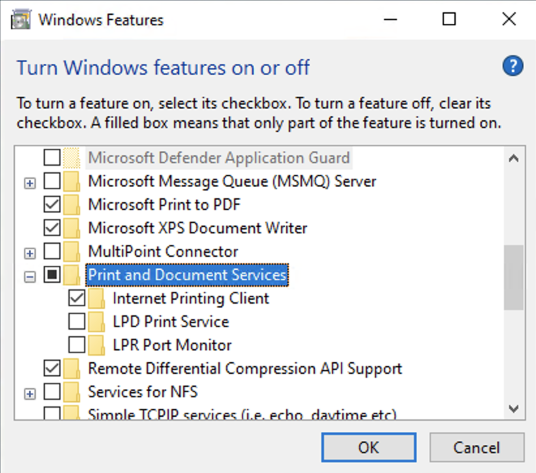The image size is (536, 473).
Task: Uncheck the Internet Printing Client checkbox
Action: [77, 298]
